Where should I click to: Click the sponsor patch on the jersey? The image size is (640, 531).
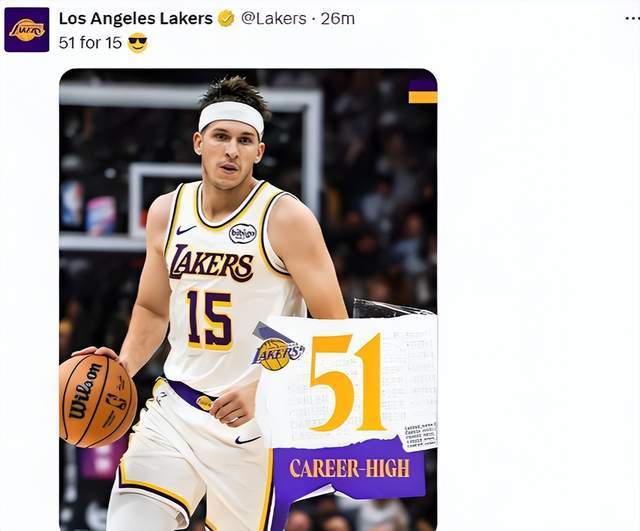[x=242, y=234]
